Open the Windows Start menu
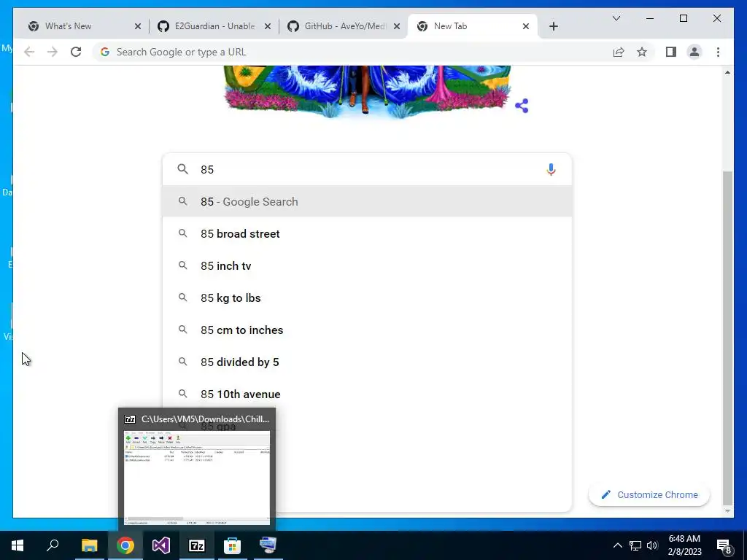Image resolution: width=747 pixels, height=560 pixels. (18, 545)
